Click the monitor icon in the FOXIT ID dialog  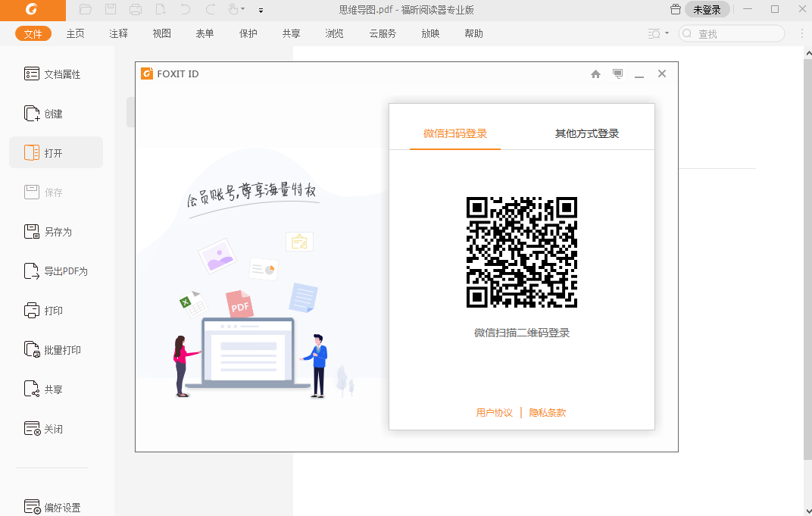click(x=617, y=73)
